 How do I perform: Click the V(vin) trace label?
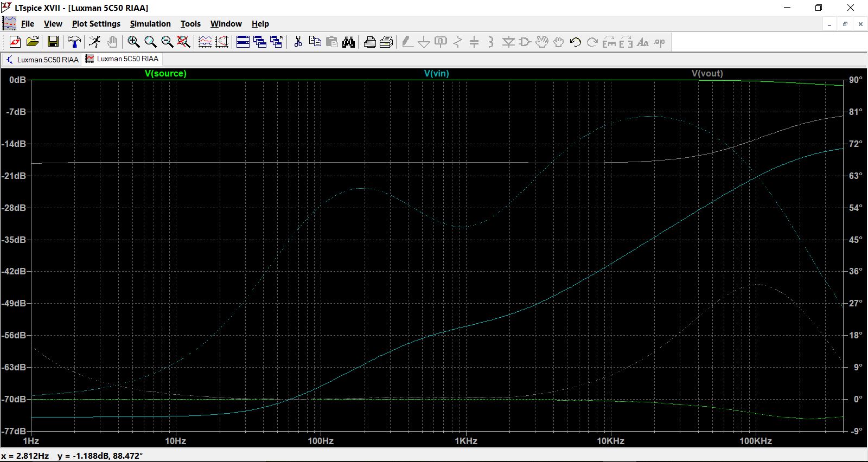point(437,73)
